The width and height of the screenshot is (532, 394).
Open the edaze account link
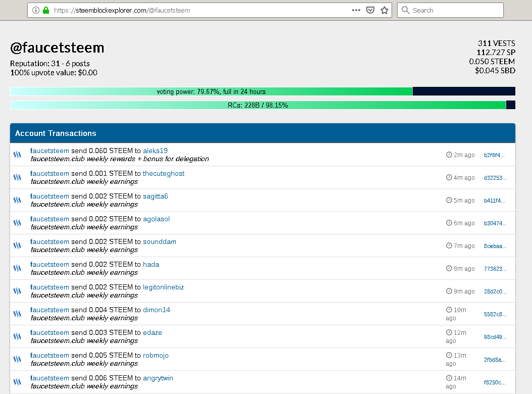point(153,332)
